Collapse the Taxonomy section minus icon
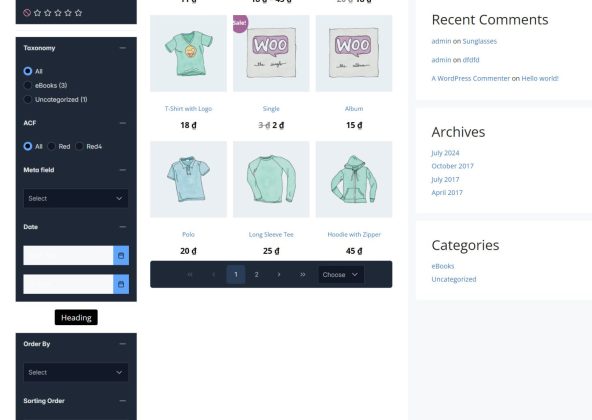The image size is (592, 420). [x=123, y=48]
